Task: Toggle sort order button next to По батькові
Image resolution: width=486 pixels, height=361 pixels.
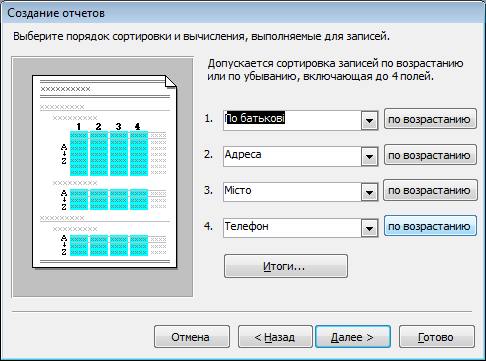Action: [430, 119]
